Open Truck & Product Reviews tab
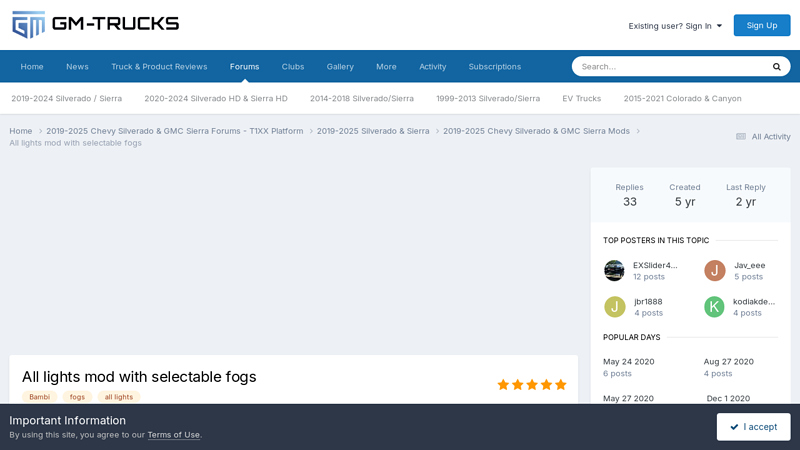The height and width of the screenshot is (450, 800). pyautogui.click(x=159, y=66)
